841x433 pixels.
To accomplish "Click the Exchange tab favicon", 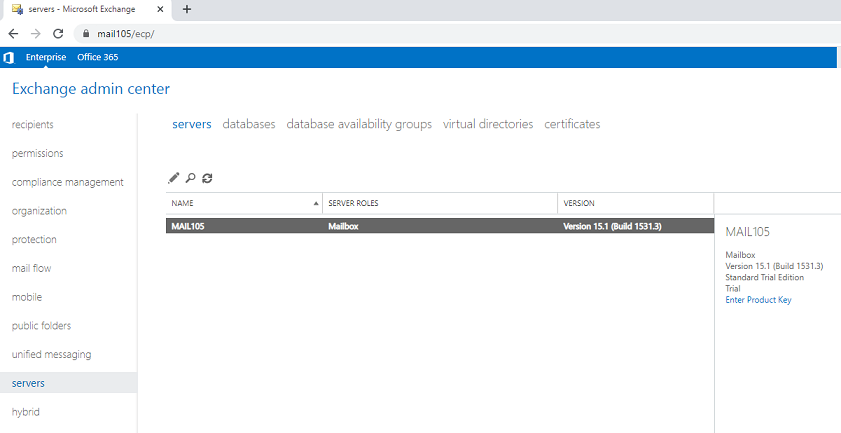I will pos(17,9).
